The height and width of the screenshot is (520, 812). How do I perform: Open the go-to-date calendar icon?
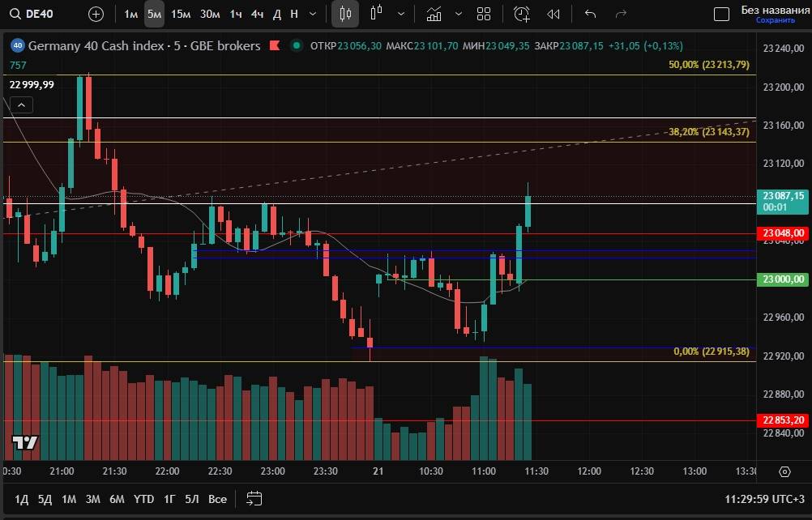254,498
